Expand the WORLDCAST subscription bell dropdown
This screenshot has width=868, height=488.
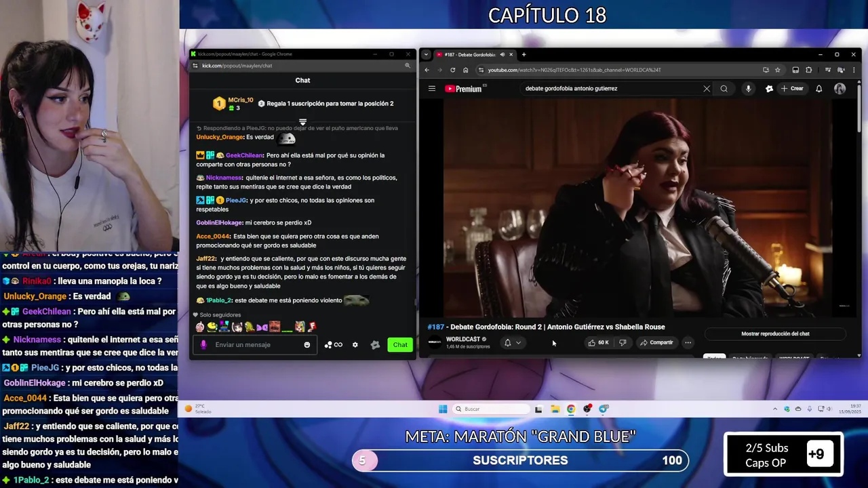[x=512, y=343]
